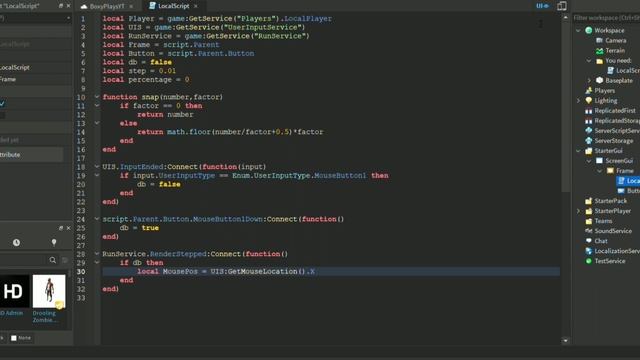Open the Toolbox pin marker tab
Viewport: 640px width, 360px height.
point(54,242)
